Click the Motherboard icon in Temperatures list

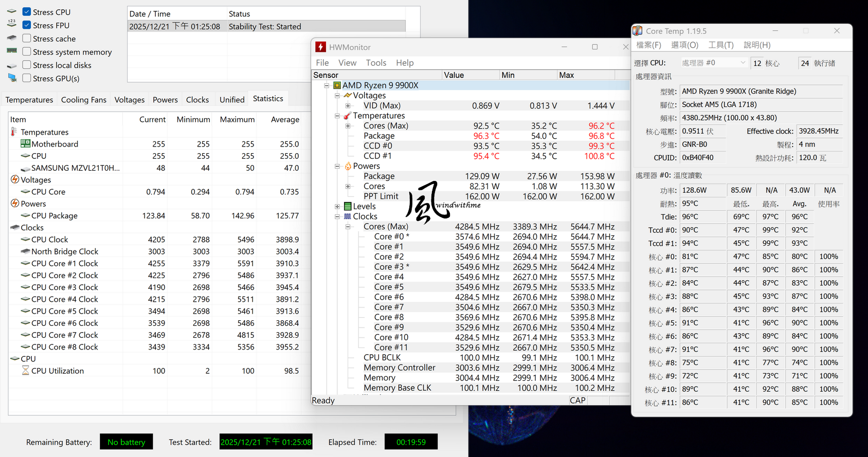coord(25,144)
